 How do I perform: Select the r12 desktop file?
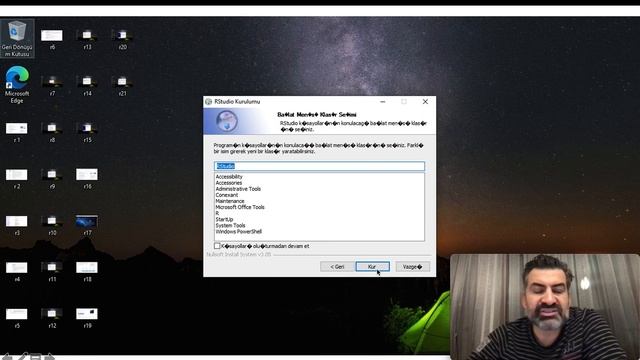click(x=52, y=318)
